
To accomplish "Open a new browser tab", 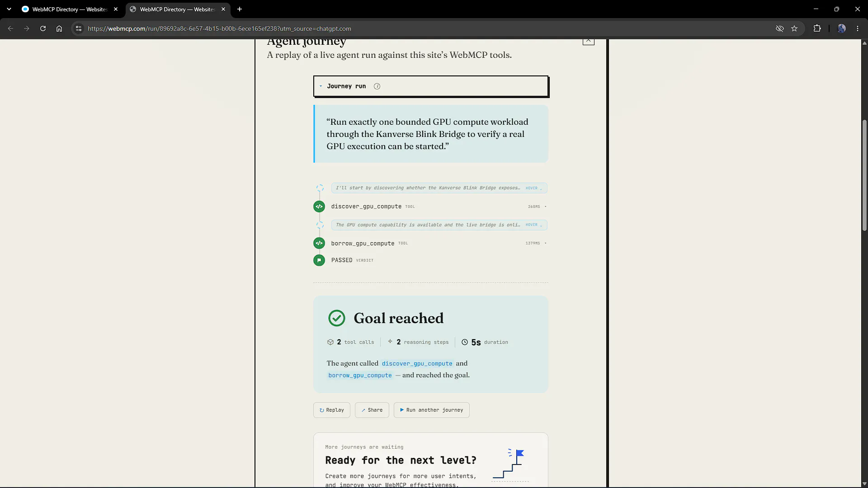I will pyautogui.click(x=240, y=9).
